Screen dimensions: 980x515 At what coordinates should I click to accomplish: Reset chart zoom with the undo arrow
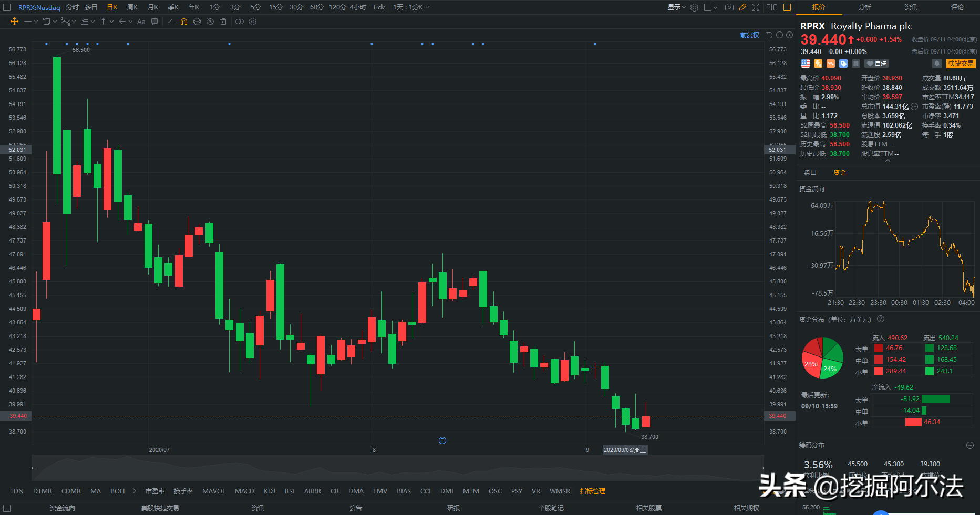[x=769, y=35]
